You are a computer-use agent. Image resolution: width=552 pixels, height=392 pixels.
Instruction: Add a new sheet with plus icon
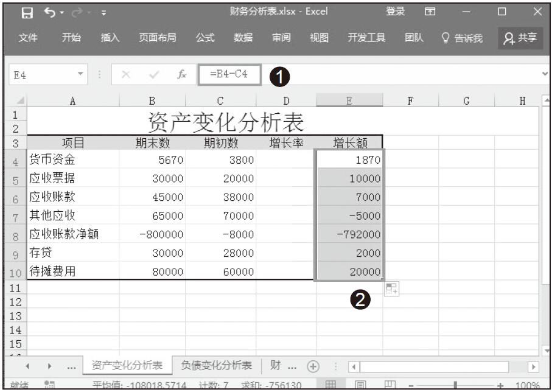pyautogui.click(x=313, y=366)
